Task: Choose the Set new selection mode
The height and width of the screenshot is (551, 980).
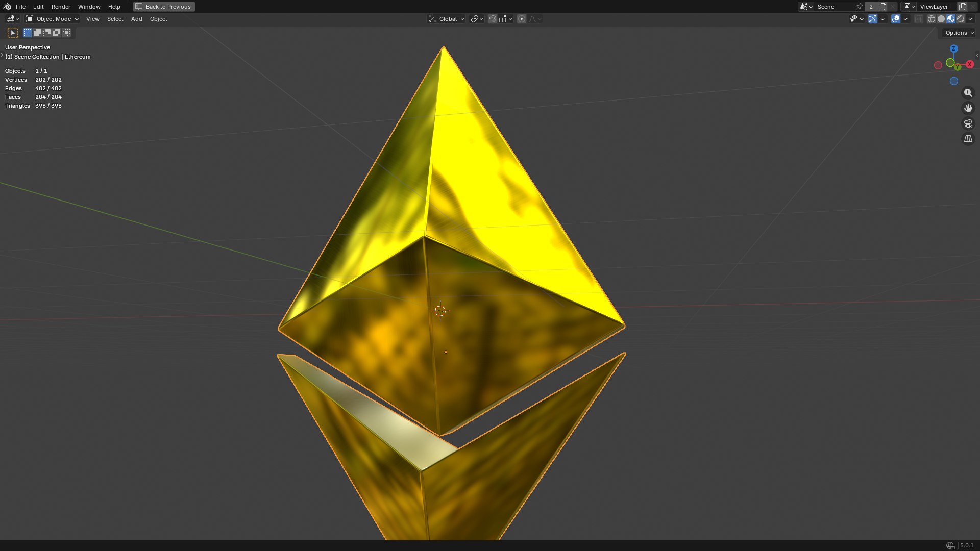Action: click(28, 33)
